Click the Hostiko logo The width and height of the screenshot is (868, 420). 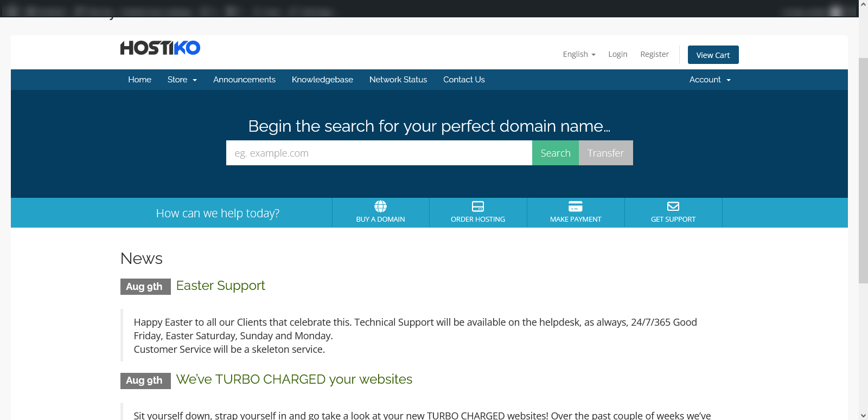160,48
